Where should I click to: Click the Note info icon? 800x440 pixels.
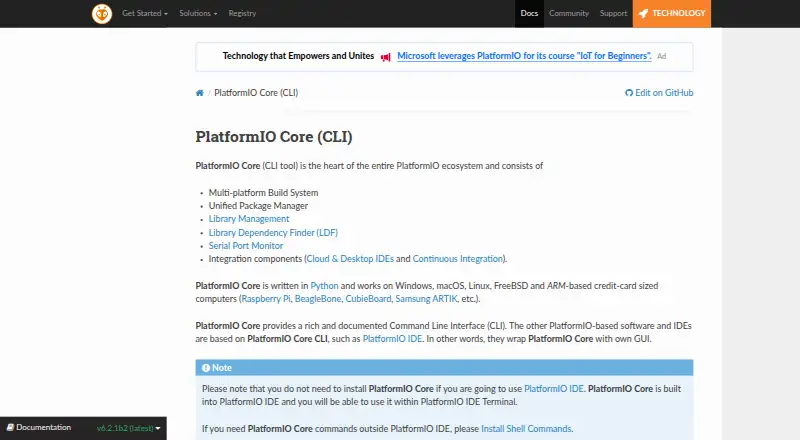(206, 368)
